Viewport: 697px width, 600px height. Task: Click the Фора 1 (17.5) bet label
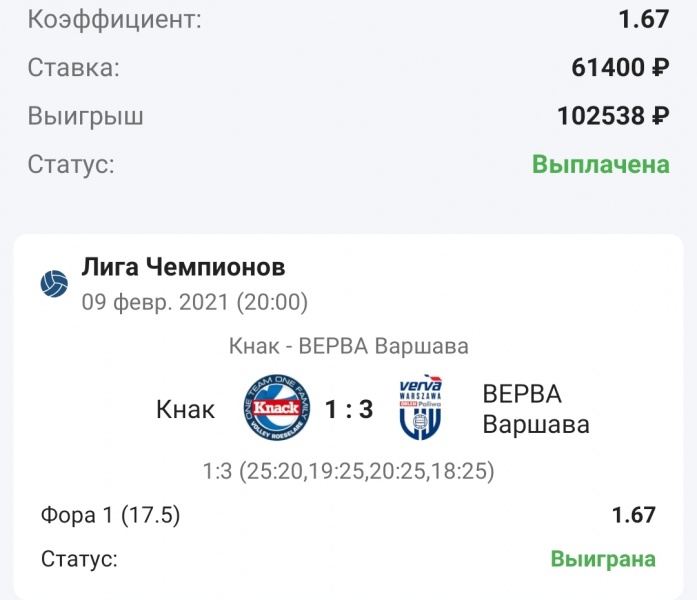[x=110, y=516]
